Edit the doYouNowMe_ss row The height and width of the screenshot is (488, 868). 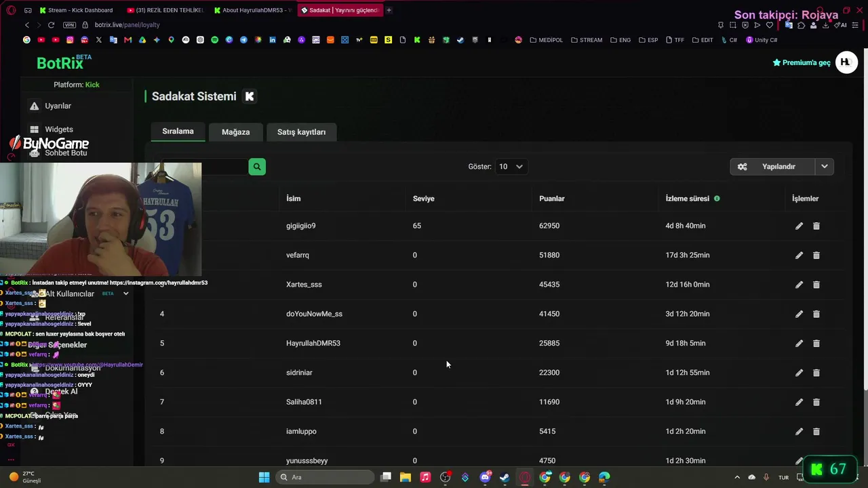click(x=799, y=314)
